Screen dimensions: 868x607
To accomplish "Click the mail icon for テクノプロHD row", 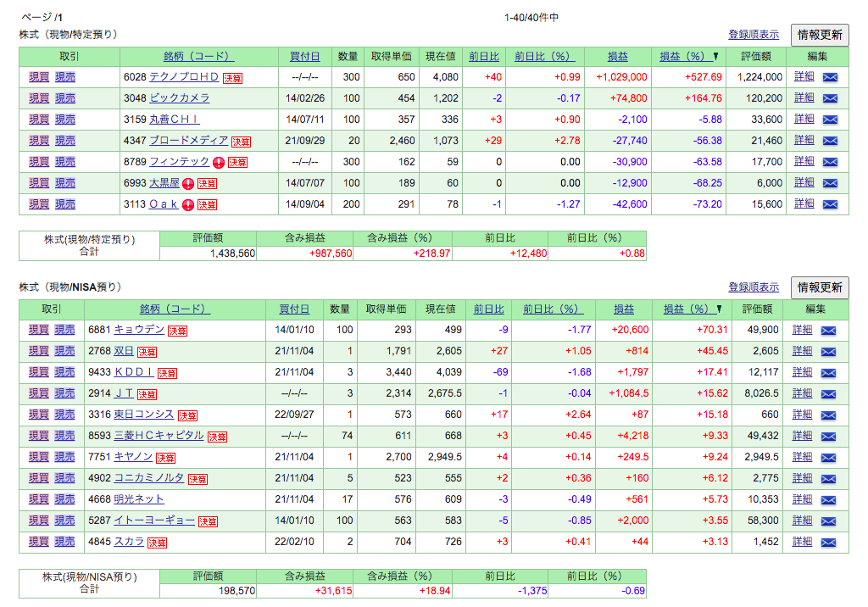I will pos(830,77).
